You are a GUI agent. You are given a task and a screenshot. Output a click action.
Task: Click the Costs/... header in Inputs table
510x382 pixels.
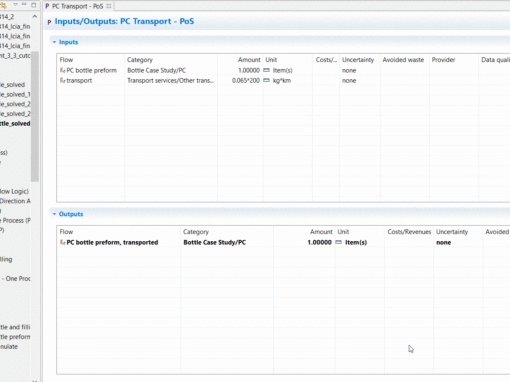[x=326, y=60]
